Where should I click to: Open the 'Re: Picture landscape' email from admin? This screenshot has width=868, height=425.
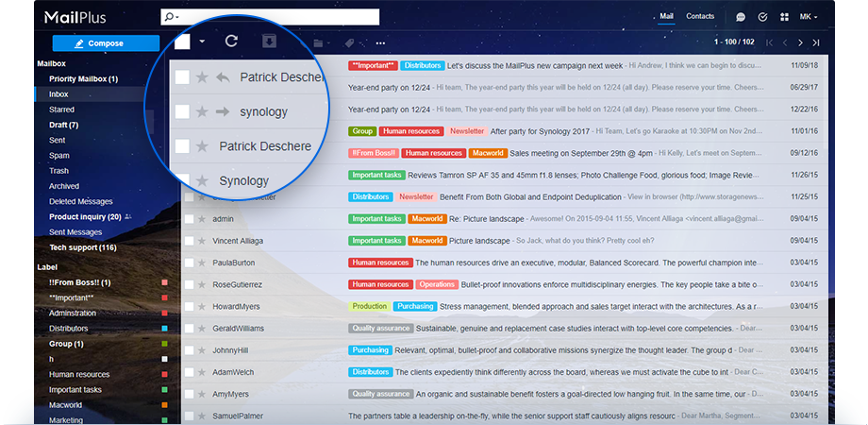(x=504, y=219)
